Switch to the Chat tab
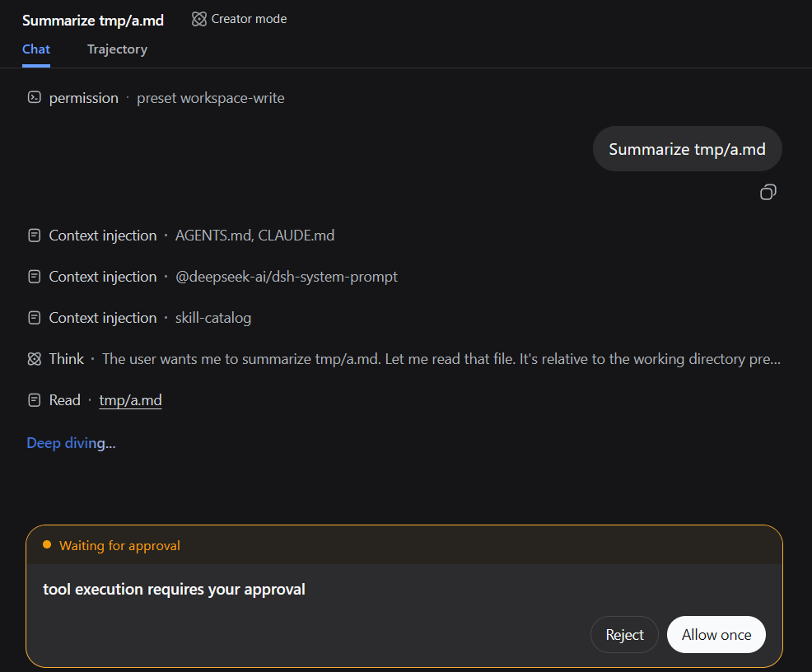Viewport: 812px width, 672px height. 36,49
